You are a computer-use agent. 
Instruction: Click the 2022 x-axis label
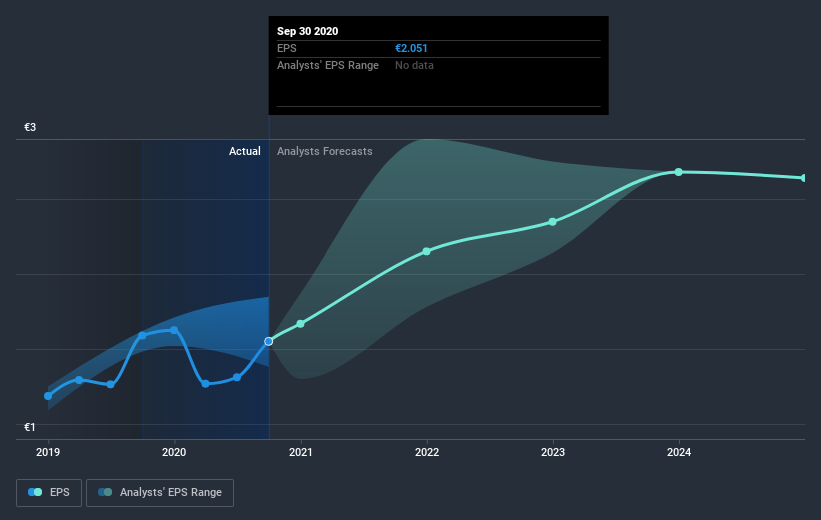[427, 452]
